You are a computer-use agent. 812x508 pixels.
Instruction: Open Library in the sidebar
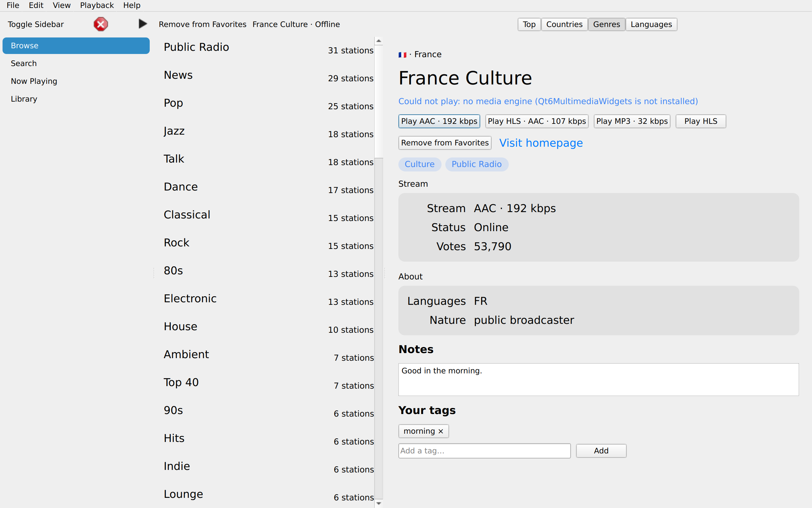coord(76,99)
